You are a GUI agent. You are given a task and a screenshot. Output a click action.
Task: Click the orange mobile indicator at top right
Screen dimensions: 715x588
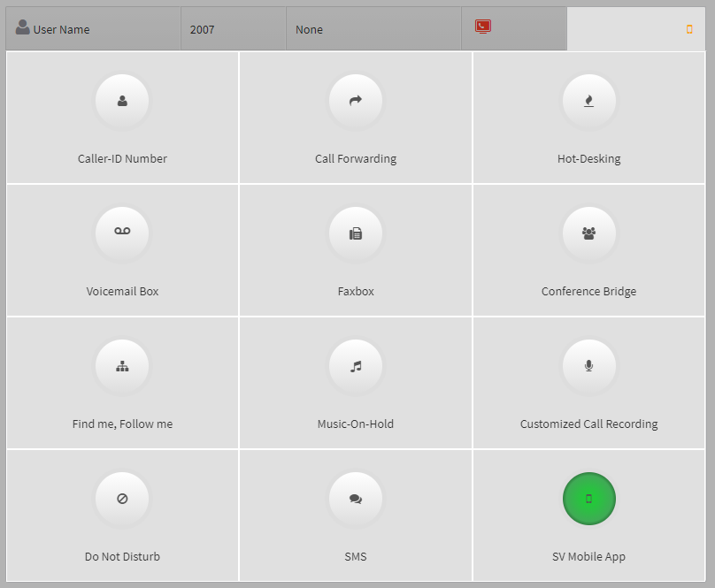(688, 28)
